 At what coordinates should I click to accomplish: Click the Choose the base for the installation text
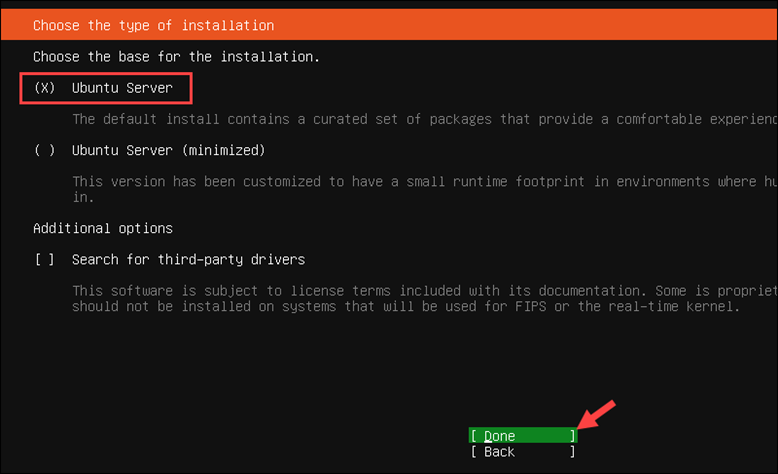click(176, 57)
